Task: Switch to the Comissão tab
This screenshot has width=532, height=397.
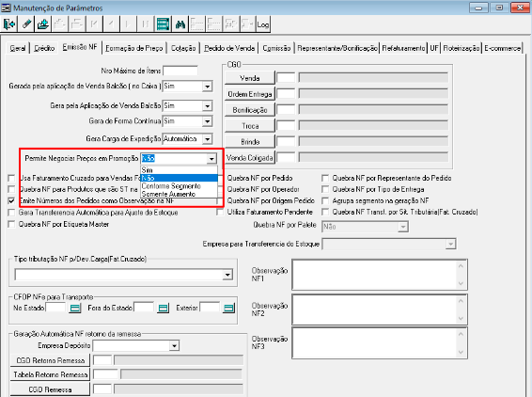Action: [276, 48]
